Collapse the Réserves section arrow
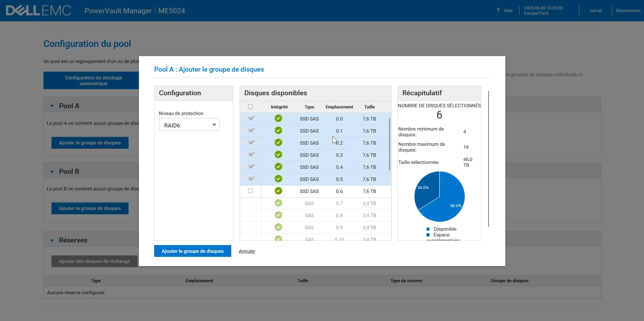The height and width of the screenshot is (321, 644). (x=52, y=240)
